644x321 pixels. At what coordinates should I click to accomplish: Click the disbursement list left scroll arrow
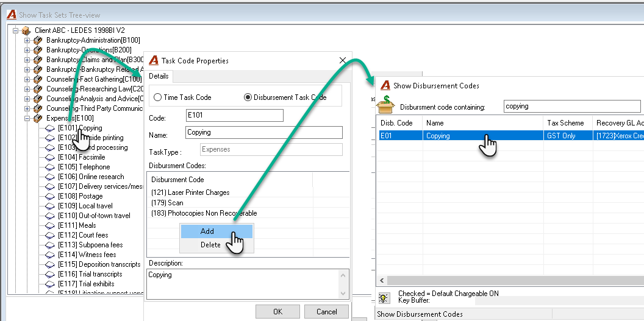pyautogui.click(x=382, y=281)
